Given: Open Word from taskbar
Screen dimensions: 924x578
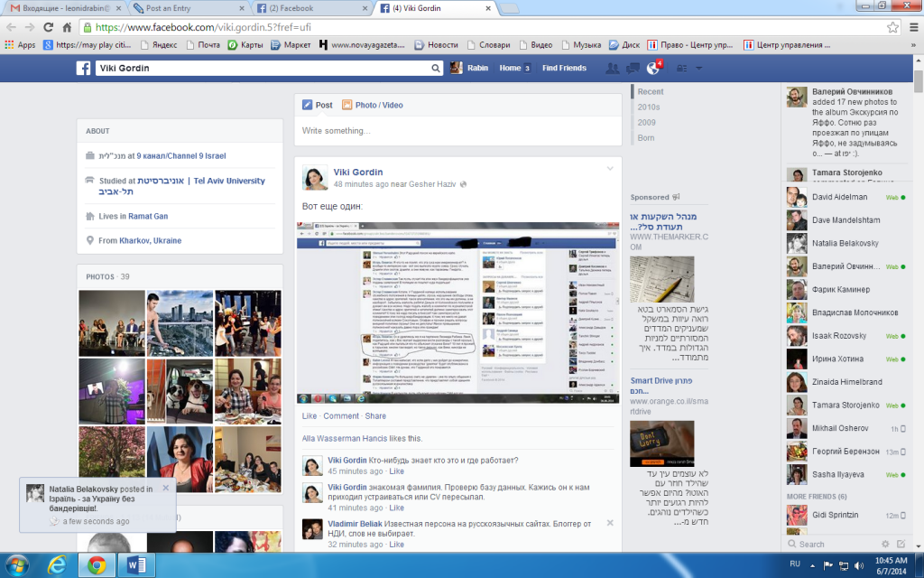Looking at the screenshot, I should click(136, 565).
